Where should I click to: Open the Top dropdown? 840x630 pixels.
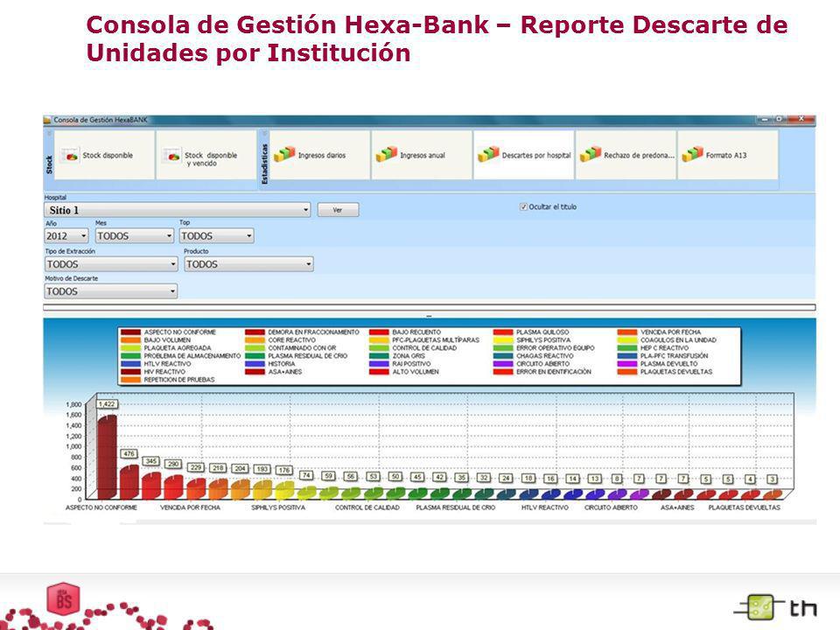click(x=216, y=235)
